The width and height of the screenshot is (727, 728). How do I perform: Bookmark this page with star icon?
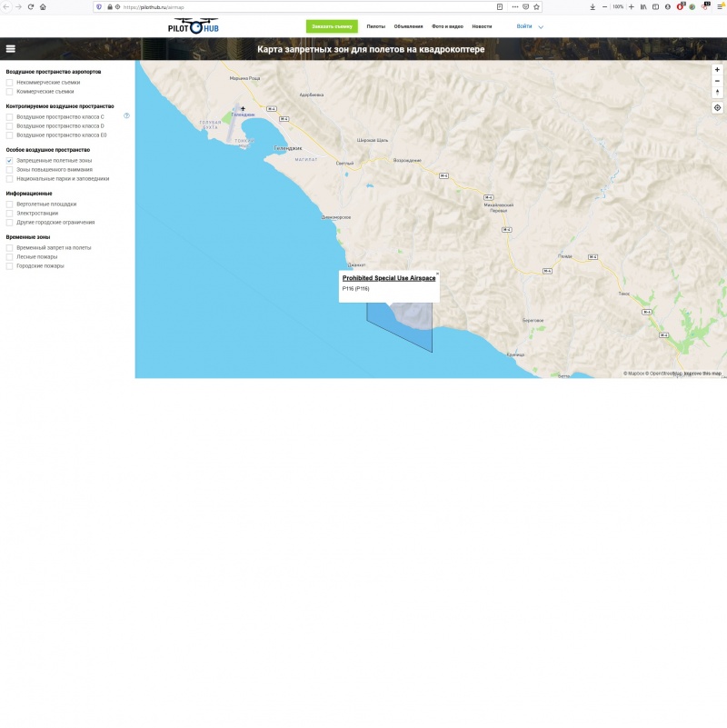(x=537, y=7)
